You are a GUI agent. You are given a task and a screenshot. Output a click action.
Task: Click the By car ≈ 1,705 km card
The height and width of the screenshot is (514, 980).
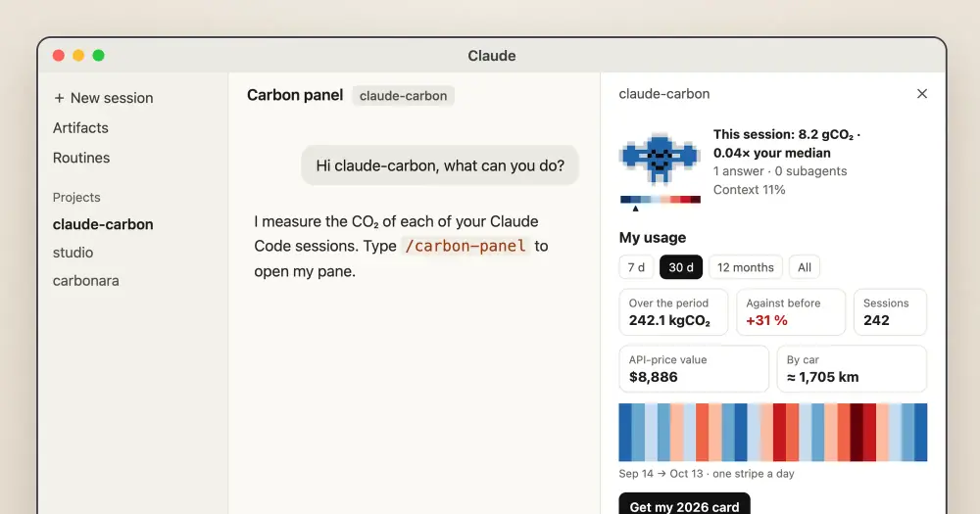[852, 368]
